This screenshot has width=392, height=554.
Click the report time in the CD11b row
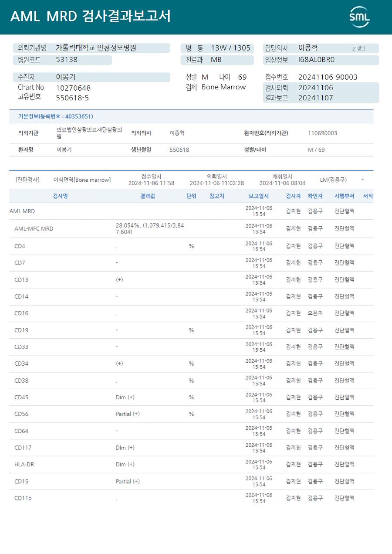tap(259, 498)
